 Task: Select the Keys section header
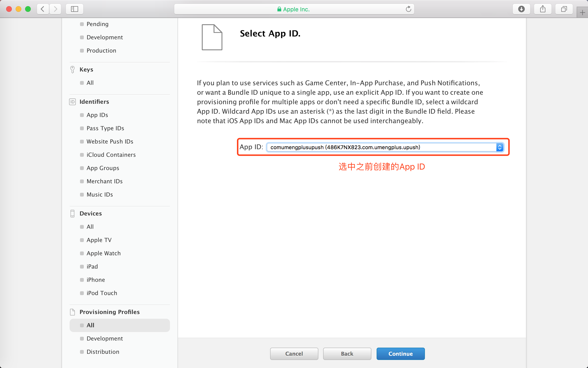[x=86, y=70]
